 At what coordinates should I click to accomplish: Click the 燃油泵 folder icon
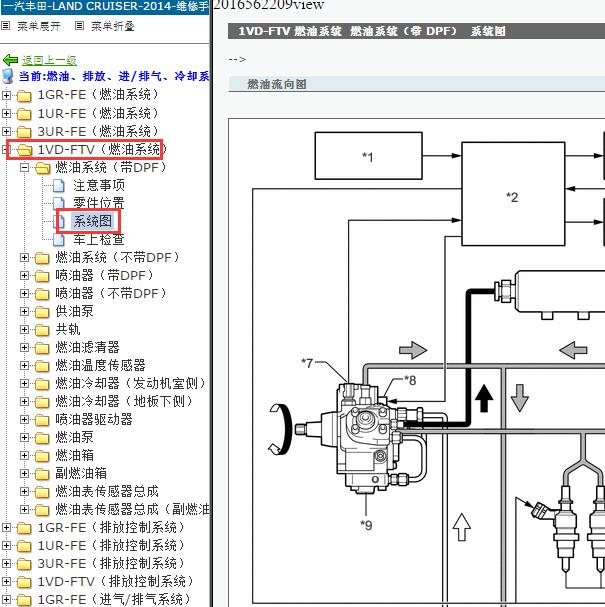tap(42, 438)
